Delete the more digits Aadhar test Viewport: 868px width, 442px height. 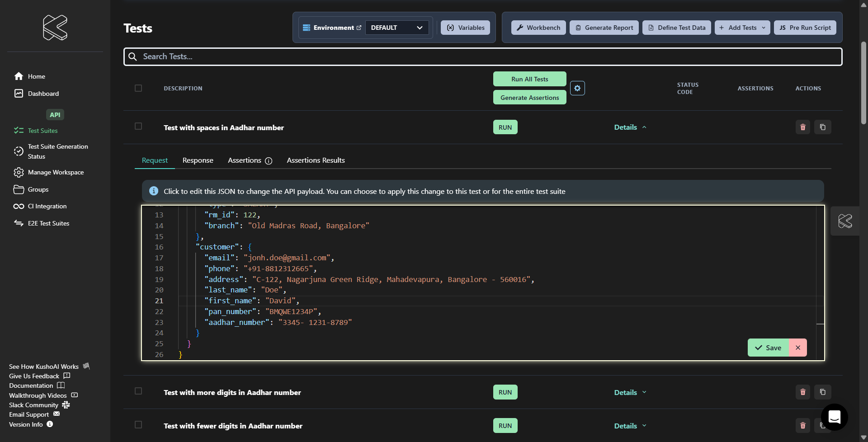tap(803, 392)
